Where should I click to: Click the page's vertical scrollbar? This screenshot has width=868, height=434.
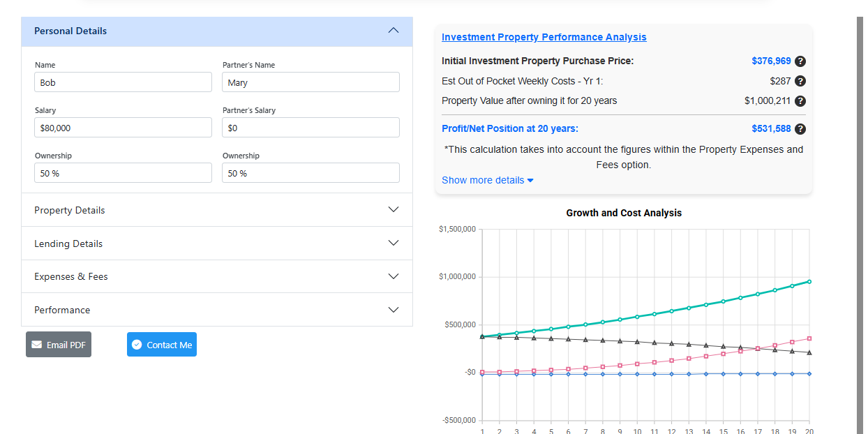860,209
